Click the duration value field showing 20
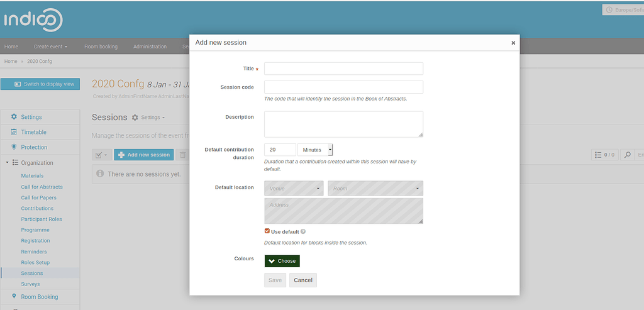 [x=280, y=150]
